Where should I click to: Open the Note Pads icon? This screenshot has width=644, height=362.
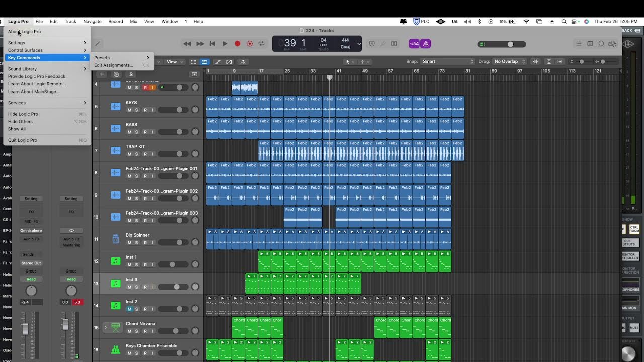[x=590, y=44]
